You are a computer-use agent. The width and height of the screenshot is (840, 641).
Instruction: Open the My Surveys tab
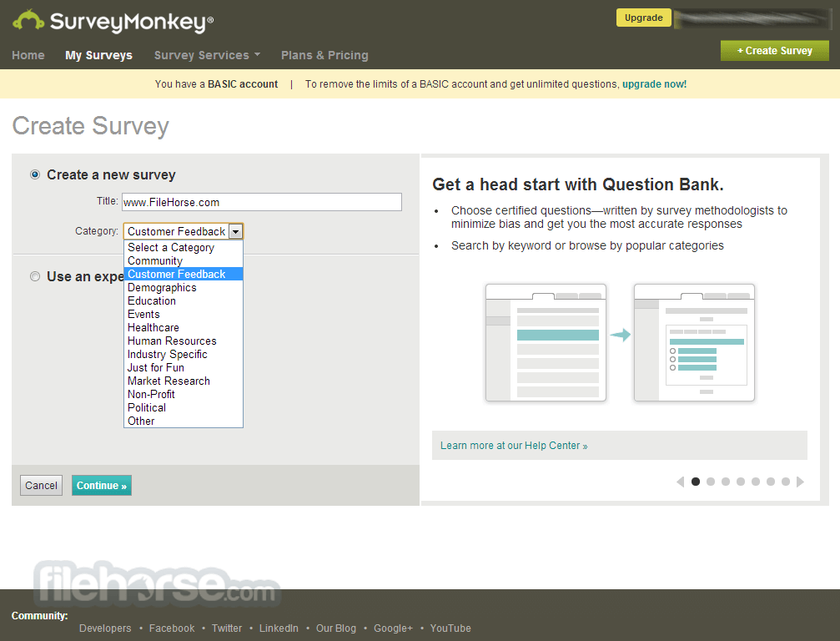point(98,55)
